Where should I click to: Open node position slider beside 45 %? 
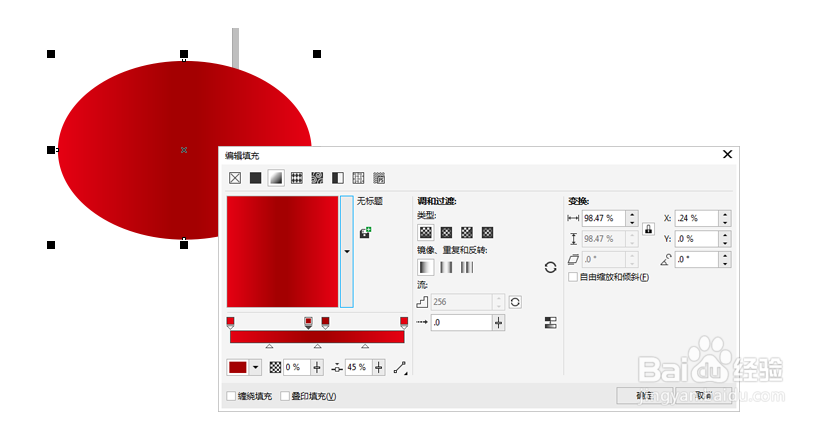point(379,367)
